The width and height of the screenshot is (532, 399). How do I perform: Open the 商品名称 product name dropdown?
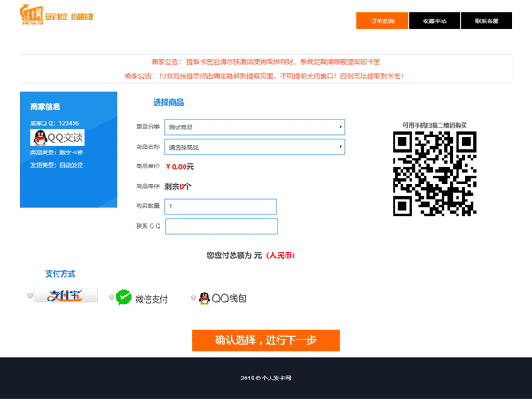254,147
